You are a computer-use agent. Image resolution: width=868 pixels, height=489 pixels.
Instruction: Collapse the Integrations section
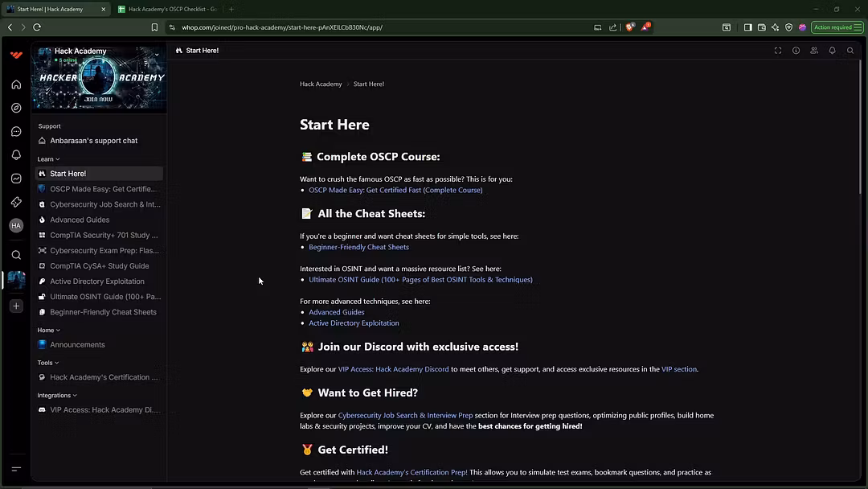coord(57,396)
